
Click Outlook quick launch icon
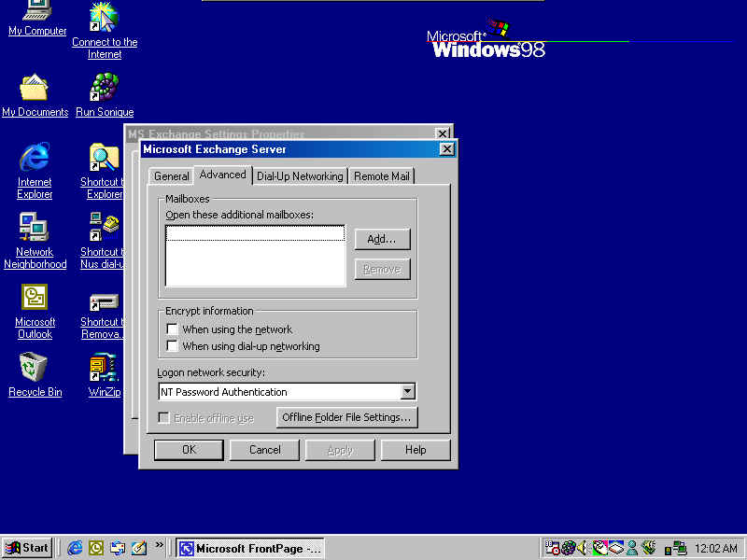click(96, 548)
